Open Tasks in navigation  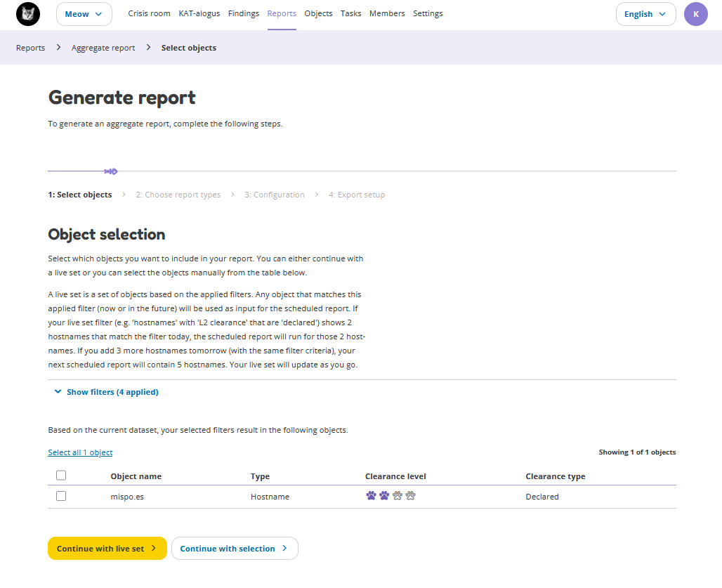[x=351, y=13]
